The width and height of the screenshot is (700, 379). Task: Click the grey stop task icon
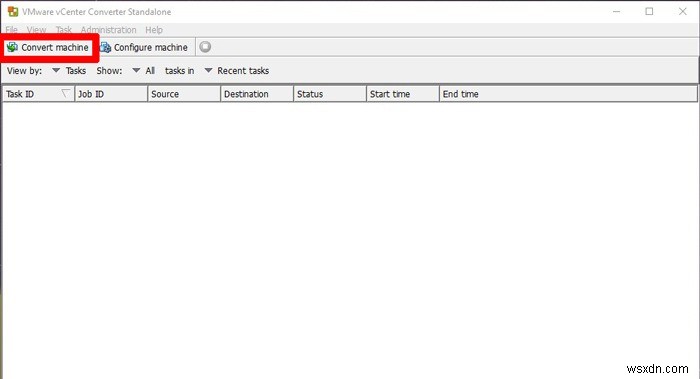tap(205, 47)
